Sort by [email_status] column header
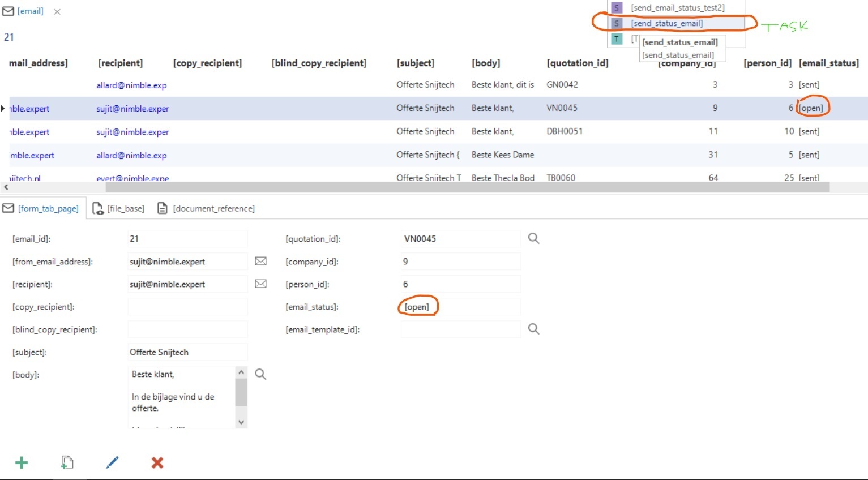 point(829,63)
